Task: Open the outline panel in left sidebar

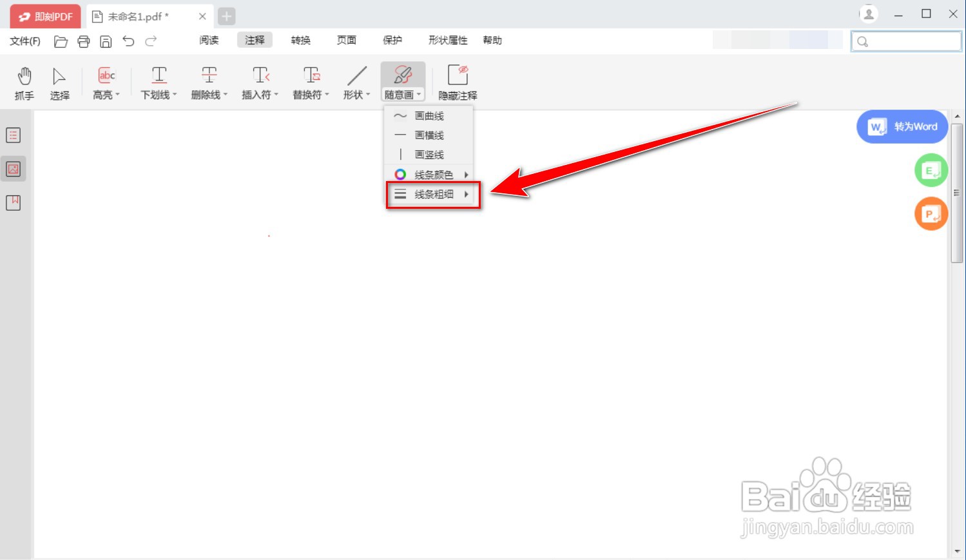Action: [13, 135]
